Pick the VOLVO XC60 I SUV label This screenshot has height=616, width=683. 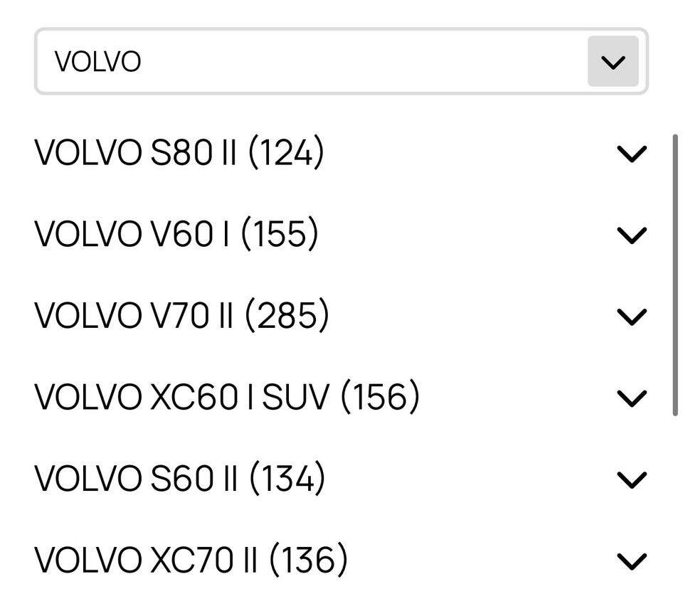181,398
